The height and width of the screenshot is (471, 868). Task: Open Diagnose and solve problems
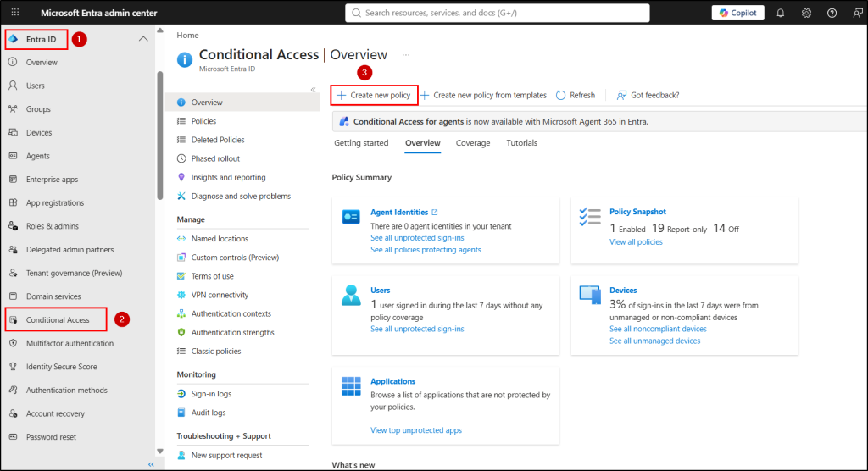[241, 197]
